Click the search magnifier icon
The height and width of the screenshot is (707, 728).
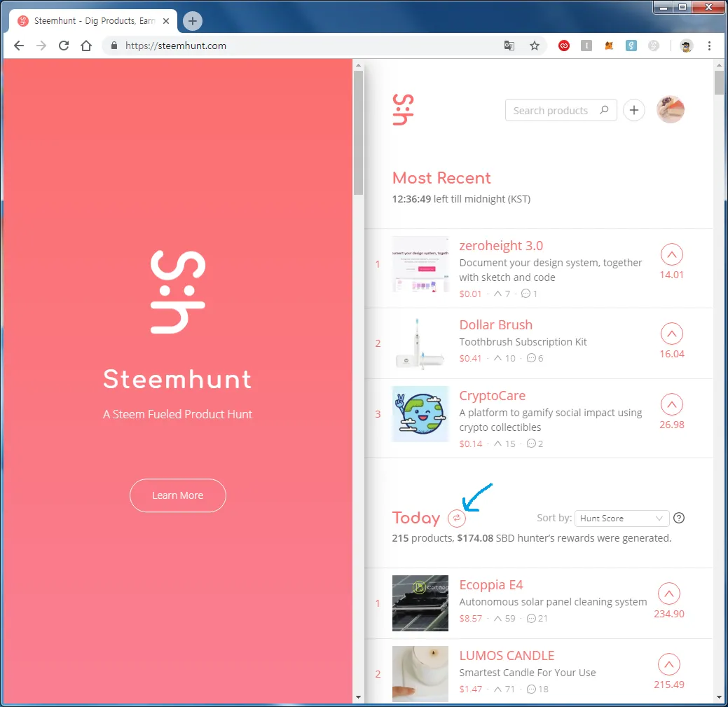604,110
